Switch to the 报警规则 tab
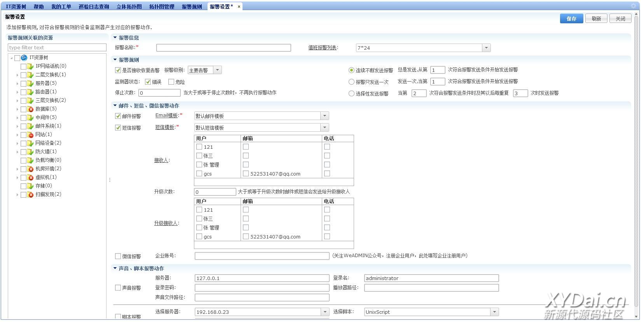 pos(192,7)
